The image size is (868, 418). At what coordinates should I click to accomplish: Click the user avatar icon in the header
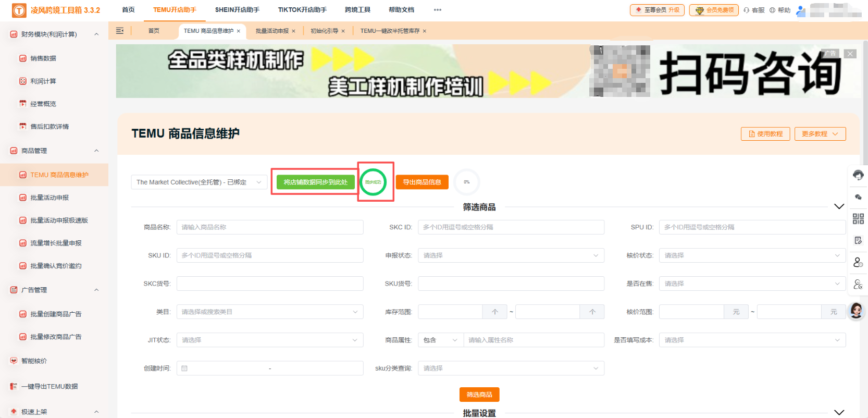pyautogui.click(x=801, y=10)
